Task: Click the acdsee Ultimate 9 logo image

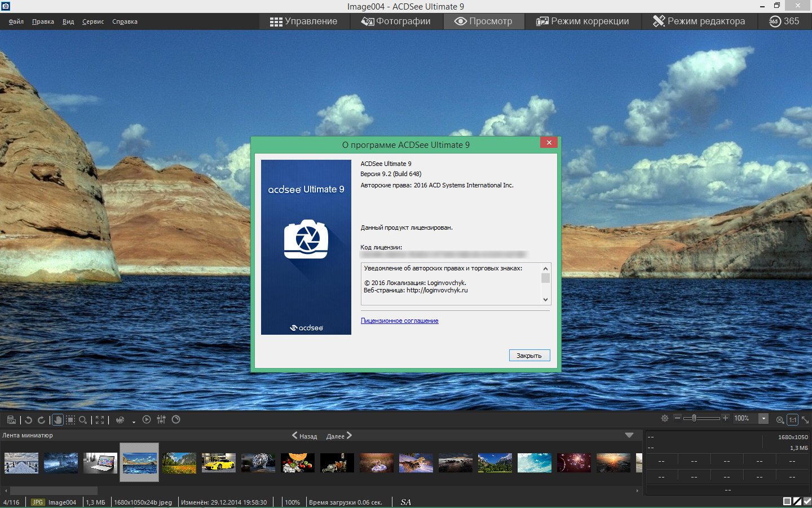Action: (x=306, y=247)
